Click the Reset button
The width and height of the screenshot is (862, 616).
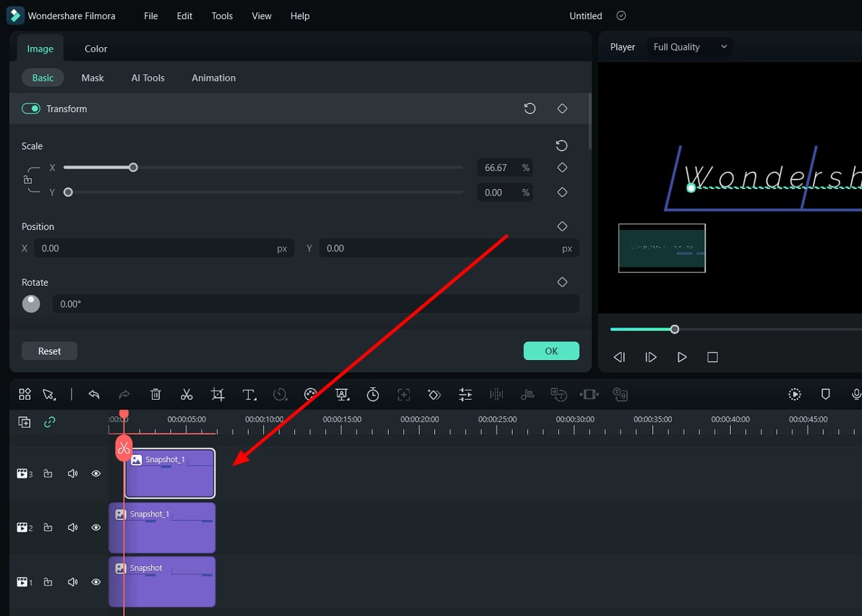(x=50, y=351)
